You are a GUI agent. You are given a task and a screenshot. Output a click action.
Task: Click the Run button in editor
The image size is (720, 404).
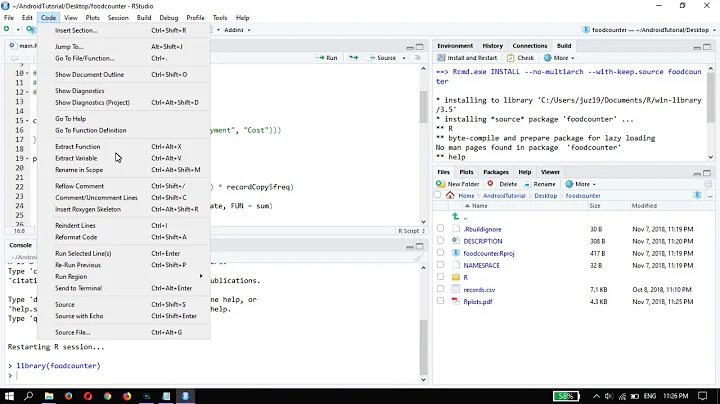coord(327,58)
